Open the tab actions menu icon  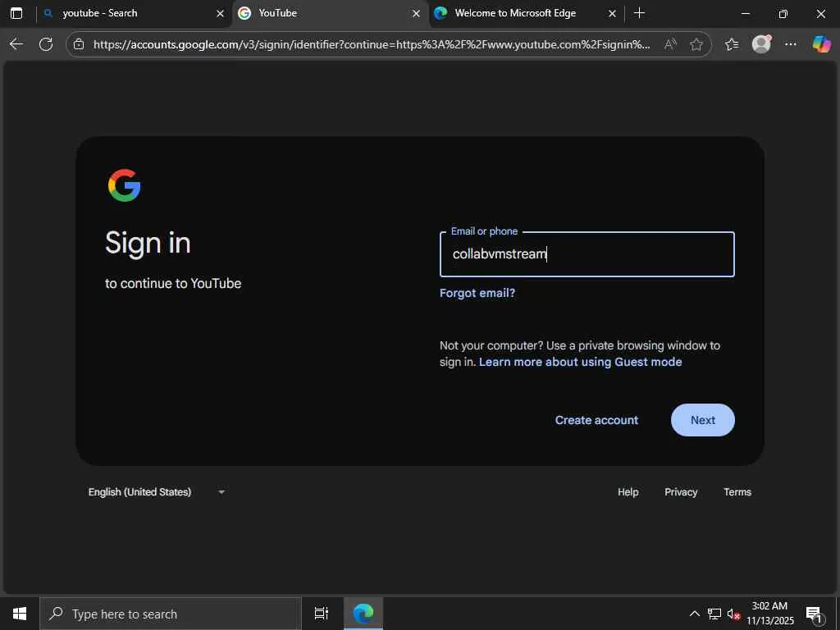point(16,13)
